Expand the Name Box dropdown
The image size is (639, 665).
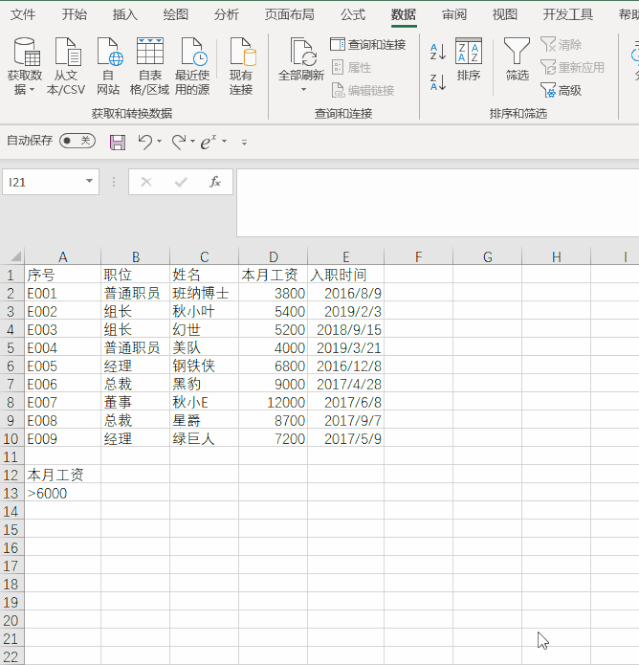(x=89, y=181)
